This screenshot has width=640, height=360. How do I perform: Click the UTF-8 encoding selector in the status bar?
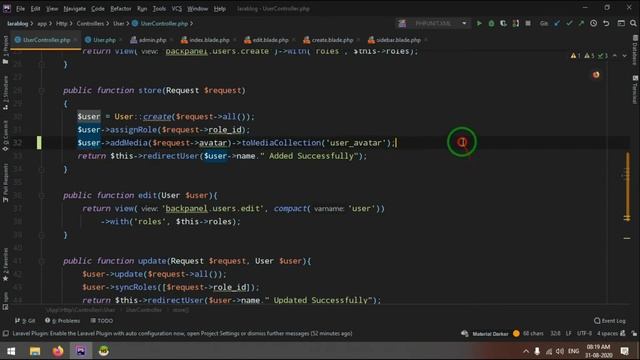[584, 333]
